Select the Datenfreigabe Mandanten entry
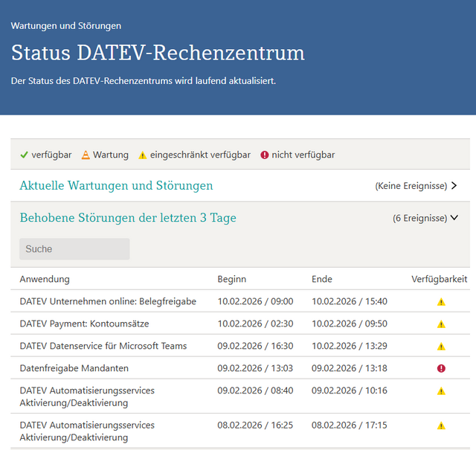The width and height of the screenshot is (476, 450). point(74,368)
